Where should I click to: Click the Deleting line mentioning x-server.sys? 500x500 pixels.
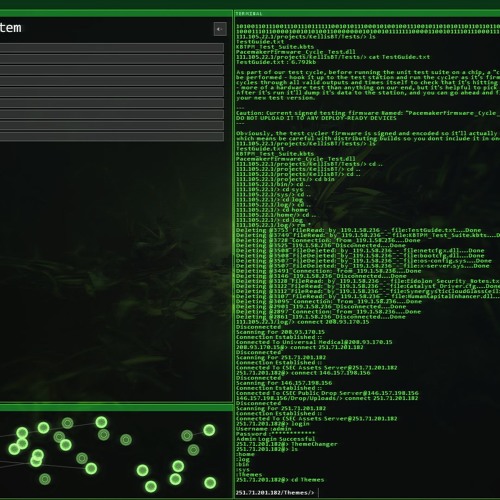tap(363, 266)
